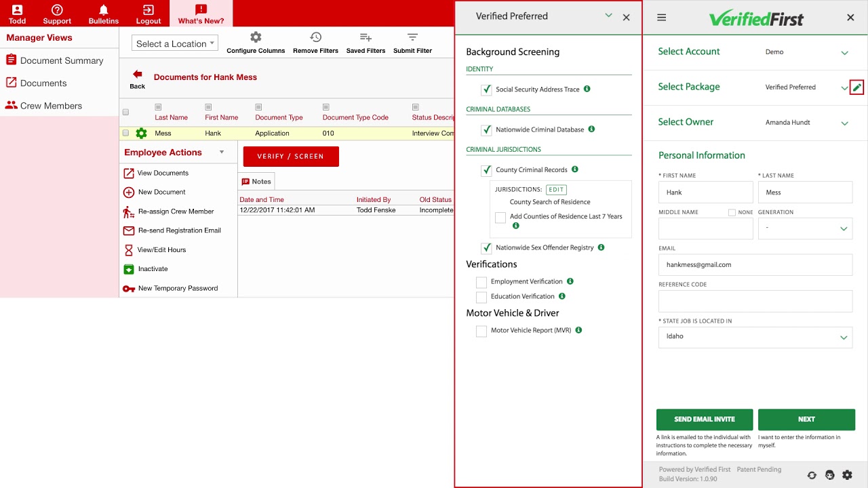Open the Select Account Demo dropdown
The width and height of the screenshot is (868, 488).
tap(844, 53)
